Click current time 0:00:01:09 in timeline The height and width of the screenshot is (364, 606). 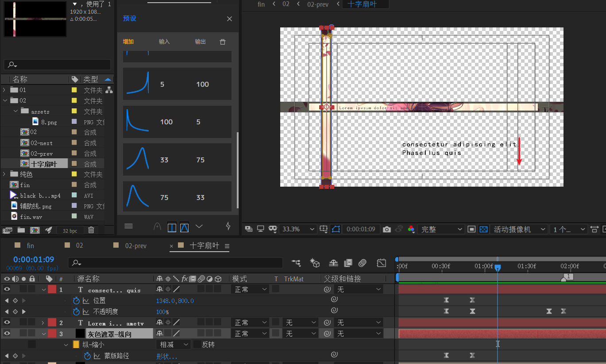pyautogui.click(x=34, y=260)
